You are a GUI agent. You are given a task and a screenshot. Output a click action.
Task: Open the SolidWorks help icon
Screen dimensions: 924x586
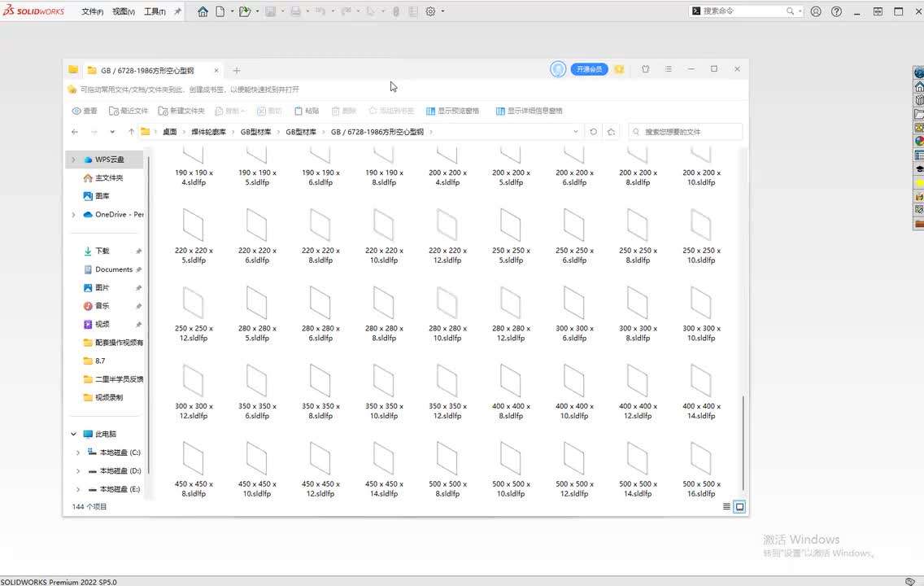pos(836,11)
